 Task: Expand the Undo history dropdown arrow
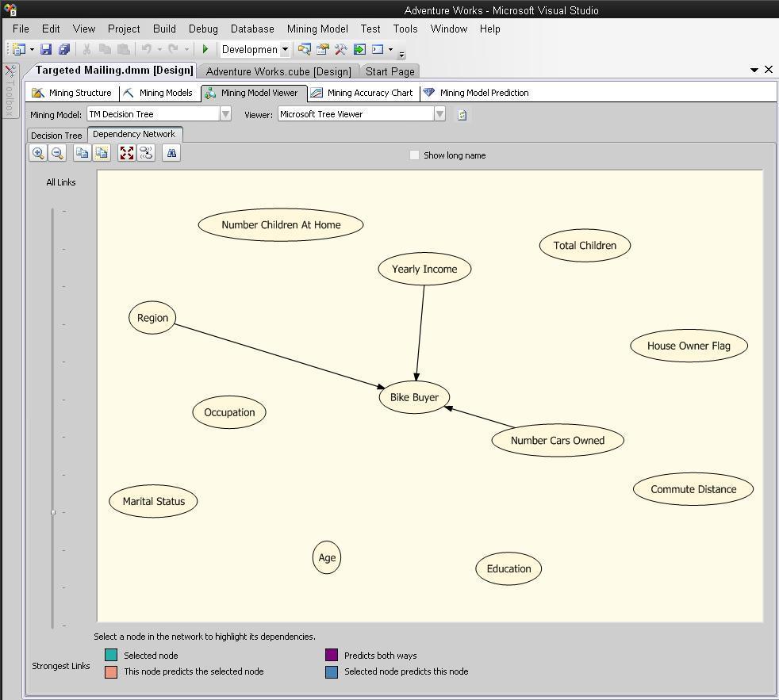(x=159, y=49)
